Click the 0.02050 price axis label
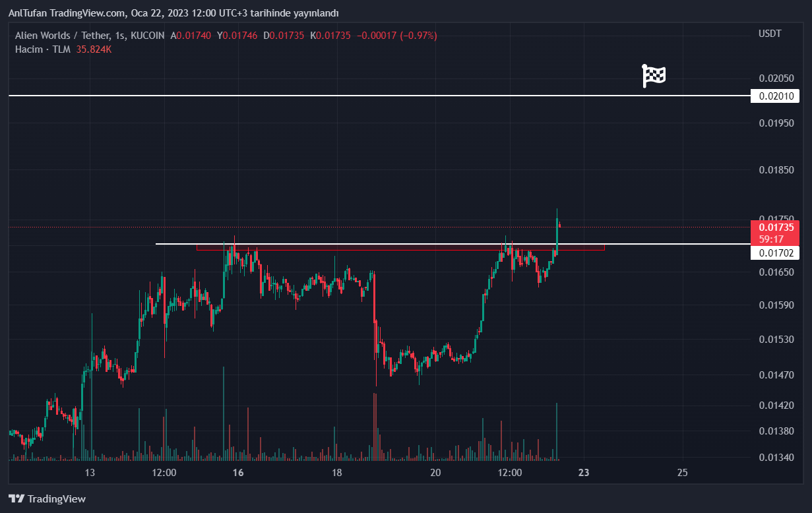 click(776, 78)
